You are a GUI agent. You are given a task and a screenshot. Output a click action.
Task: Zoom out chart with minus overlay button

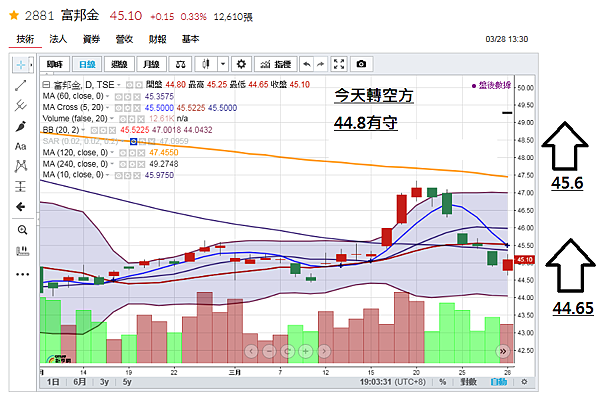click(x=269, y=351)
